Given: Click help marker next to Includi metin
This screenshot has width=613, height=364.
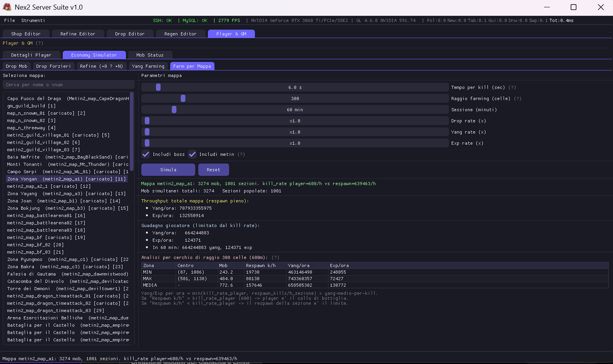Looking at the screenshot, I should pyautogui.click(x=241, y=155).
